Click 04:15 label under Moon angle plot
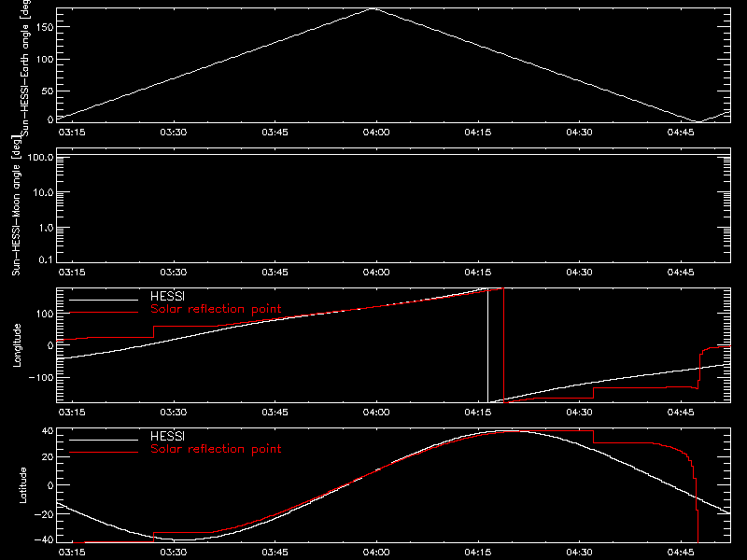The height and width of the screenshot is (560, 747). point(478,272)
